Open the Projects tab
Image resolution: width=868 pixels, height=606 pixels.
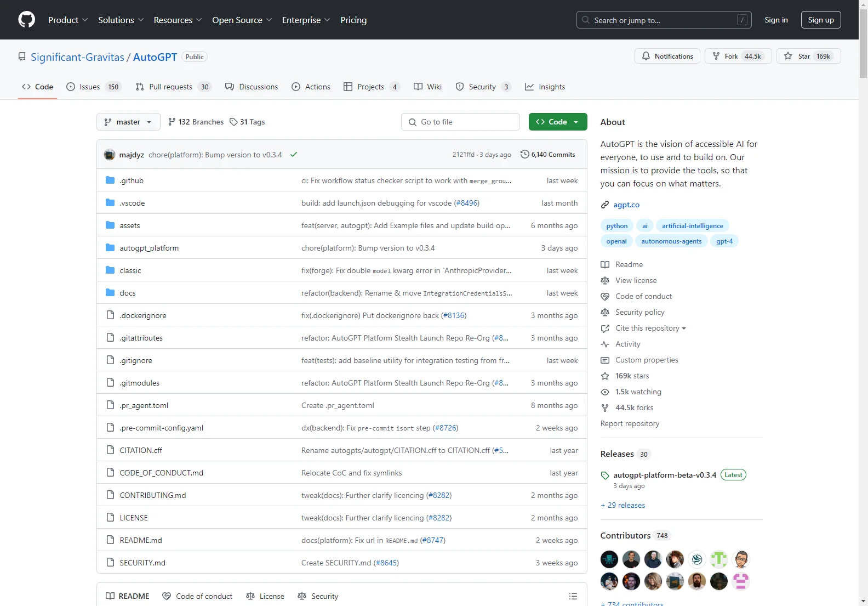click(372, 87)
